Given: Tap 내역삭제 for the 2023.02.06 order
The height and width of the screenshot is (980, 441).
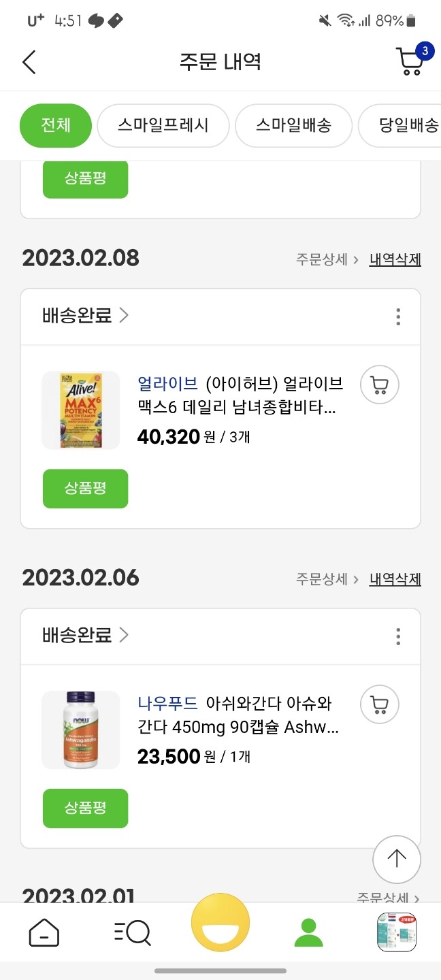Looking at the screenshot, I should coord(395,579).
